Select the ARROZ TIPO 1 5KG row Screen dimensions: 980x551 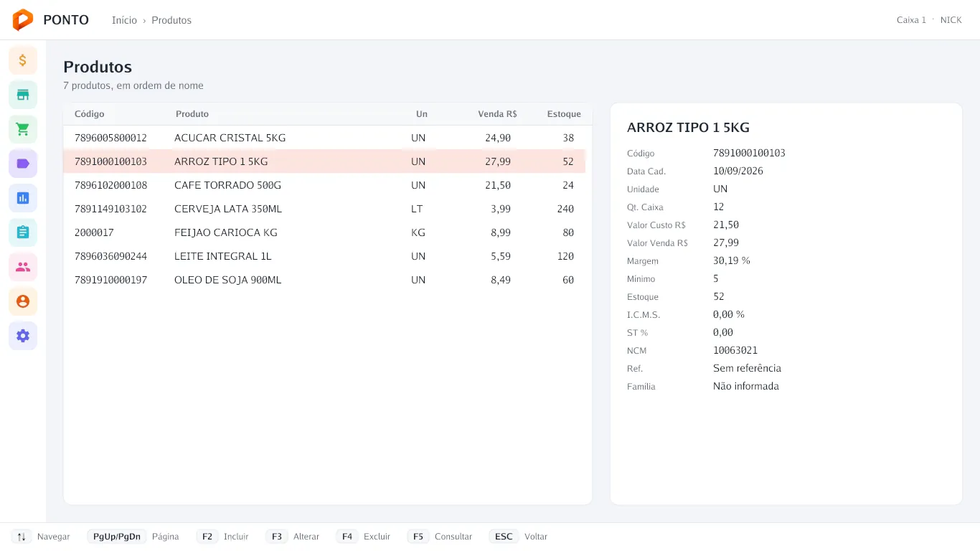(324, 161)
